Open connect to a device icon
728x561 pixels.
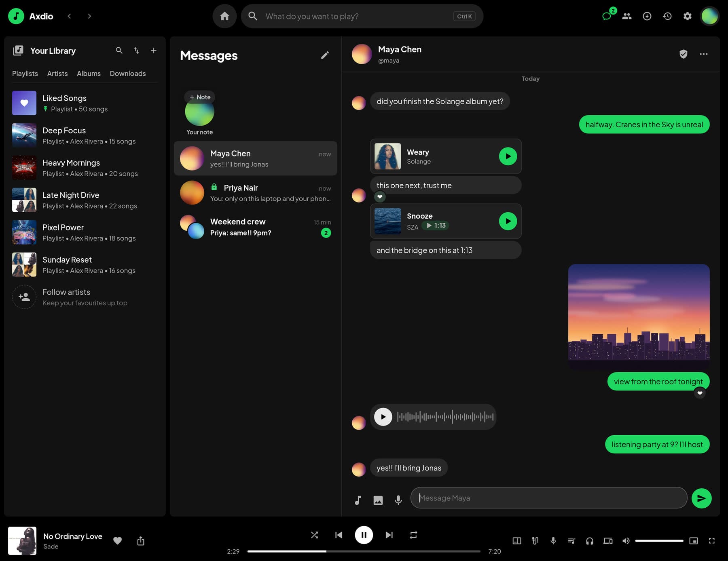click(x=608, y=541)
